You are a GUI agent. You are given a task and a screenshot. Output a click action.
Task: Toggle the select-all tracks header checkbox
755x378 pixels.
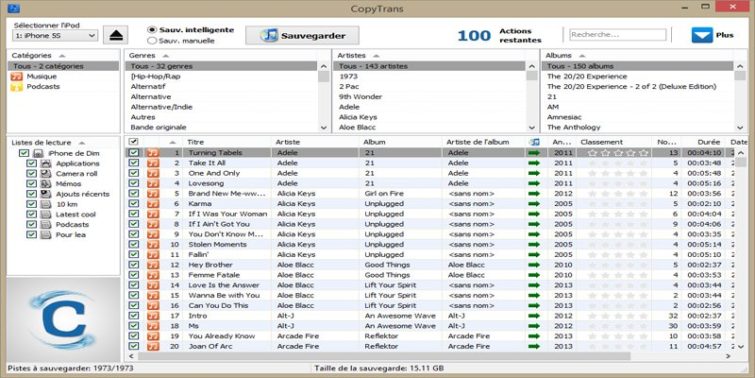click(134, 142)
